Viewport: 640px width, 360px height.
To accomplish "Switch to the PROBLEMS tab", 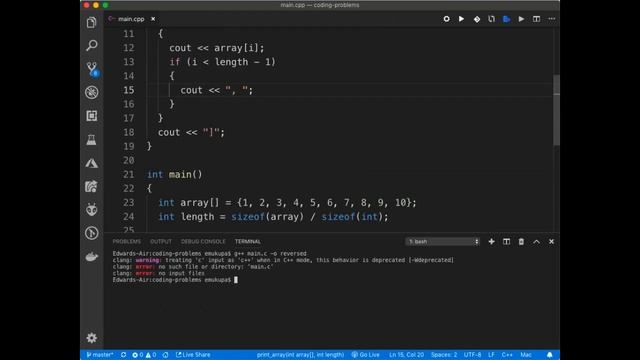I will 127,242.
